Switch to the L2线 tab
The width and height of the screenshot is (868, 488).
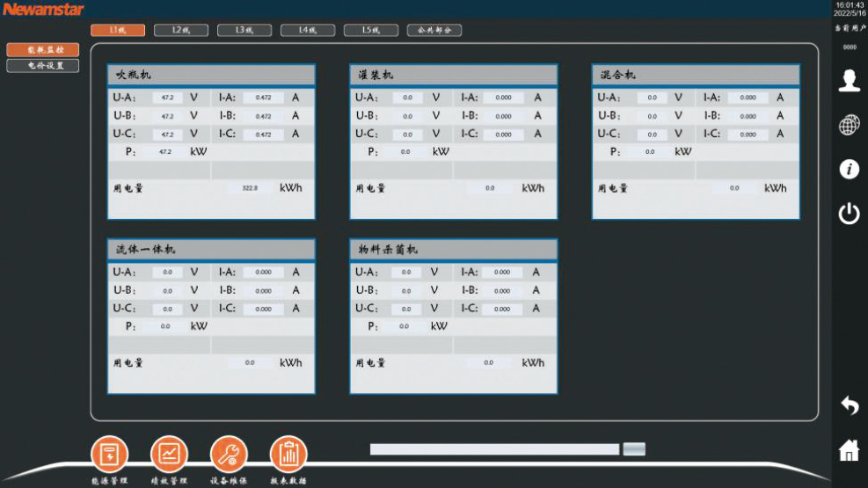pyautogui.click(x=181, y=30)
